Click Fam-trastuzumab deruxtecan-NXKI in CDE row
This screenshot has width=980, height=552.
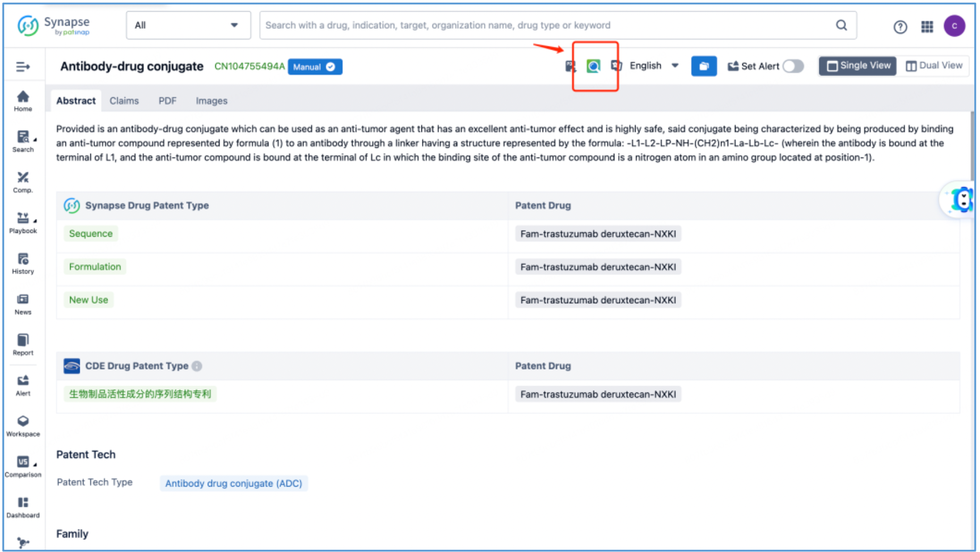coord(598,394)
